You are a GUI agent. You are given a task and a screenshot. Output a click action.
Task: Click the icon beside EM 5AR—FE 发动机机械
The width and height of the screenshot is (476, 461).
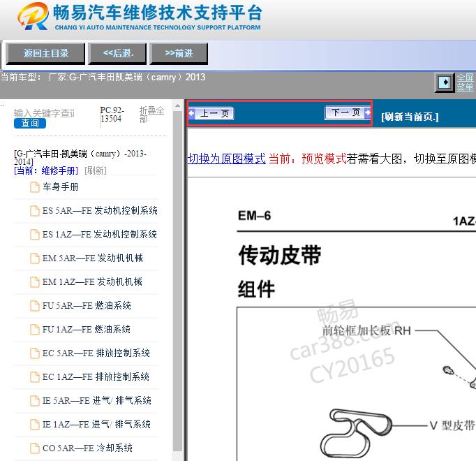(x=35, y=258)
